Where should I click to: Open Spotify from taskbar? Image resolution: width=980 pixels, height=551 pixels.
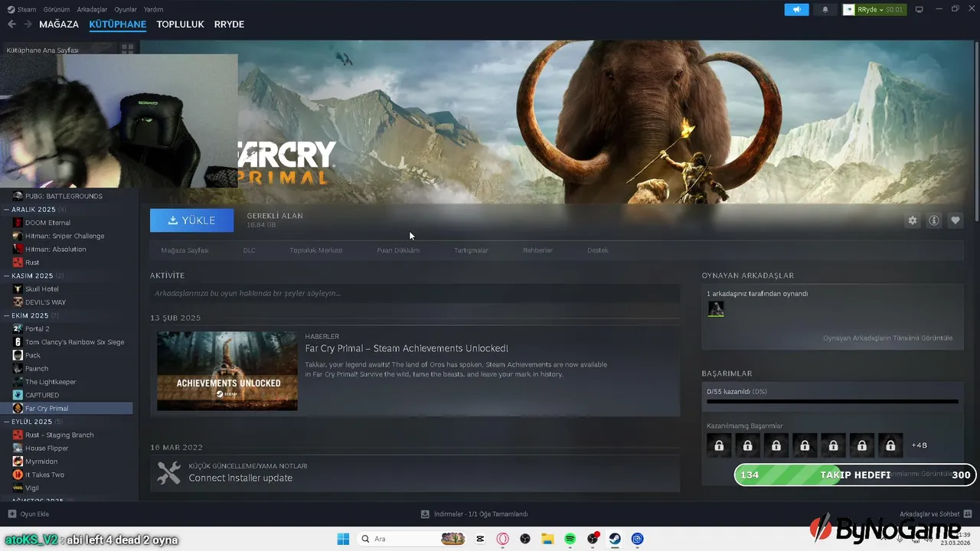pyautogui.click(x=570, y=539)
